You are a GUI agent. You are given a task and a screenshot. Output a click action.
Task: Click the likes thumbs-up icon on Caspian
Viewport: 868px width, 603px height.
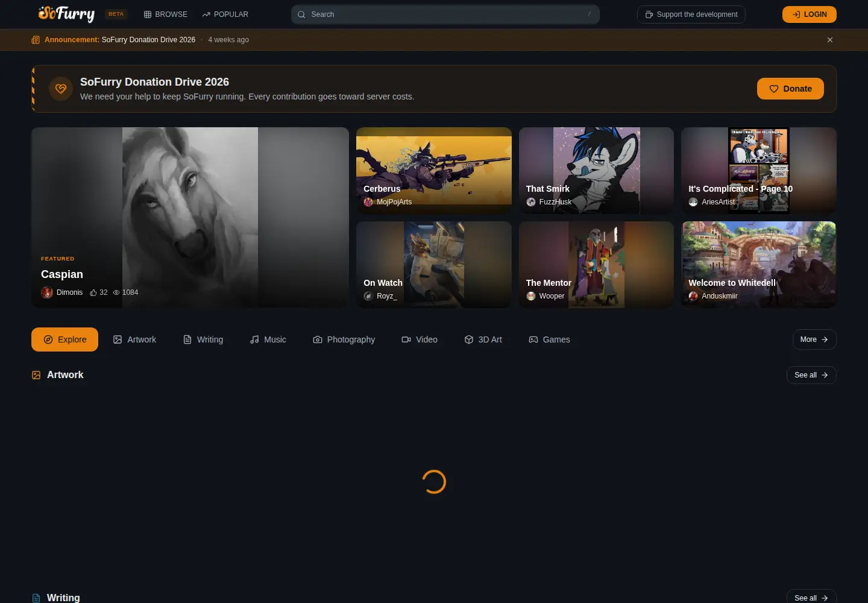(x=93, y=292)
